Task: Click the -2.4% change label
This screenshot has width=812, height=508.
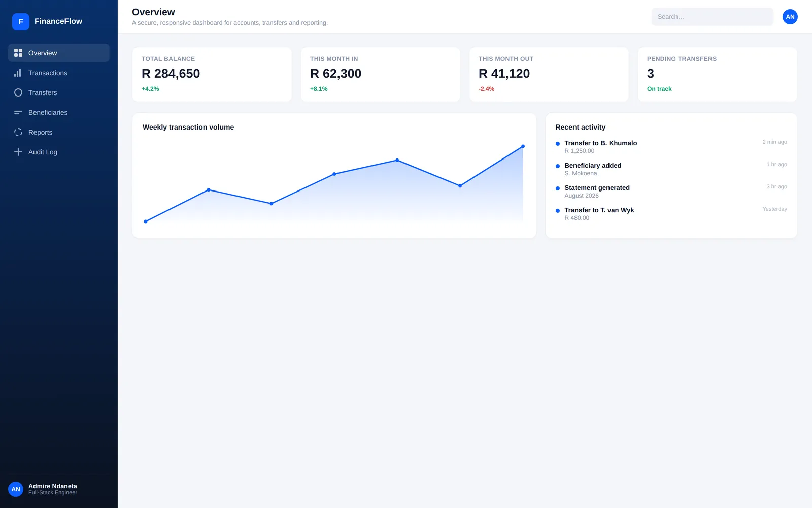Action: [486, 89]
